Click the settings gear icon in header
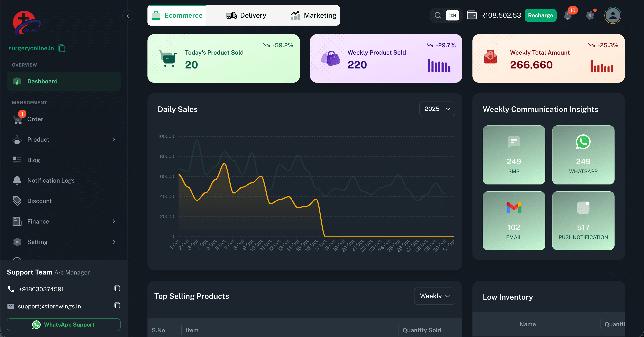Viewport: 644px width, 337px height. (x=590, y=16)
